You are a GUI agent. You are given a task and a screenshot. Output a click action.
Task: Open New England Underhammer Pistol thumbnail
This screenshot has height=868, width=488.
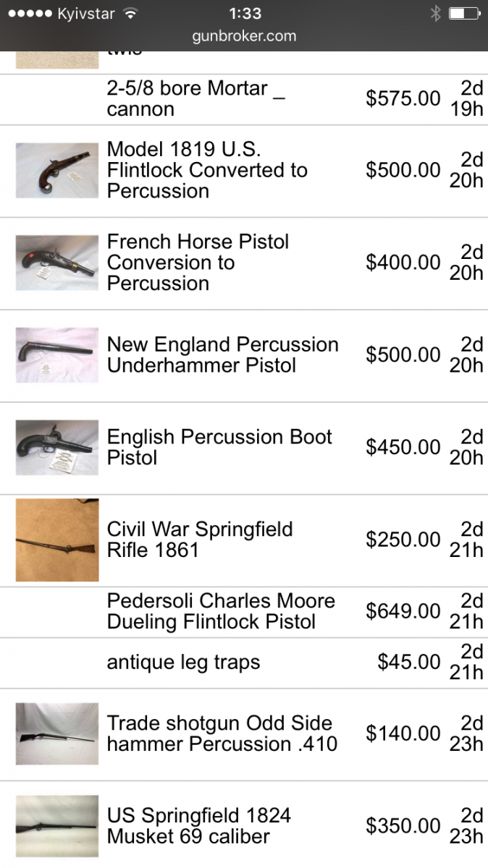56,355
